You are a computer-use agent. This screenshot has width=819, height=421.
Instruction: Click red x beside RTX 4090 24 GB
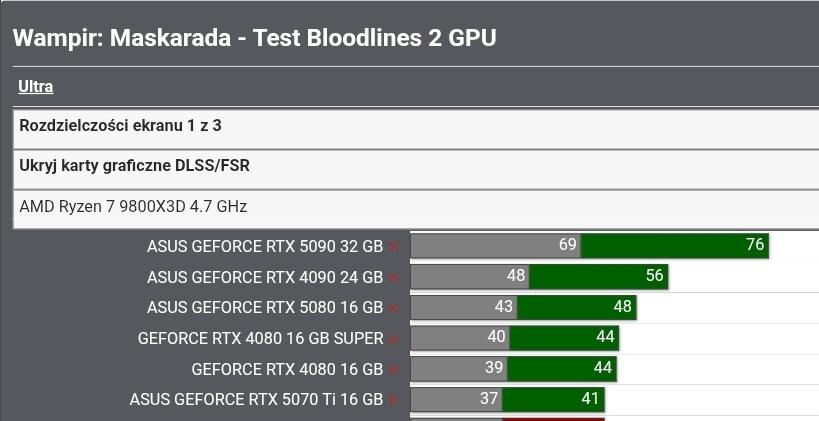[x=394, y=278]
